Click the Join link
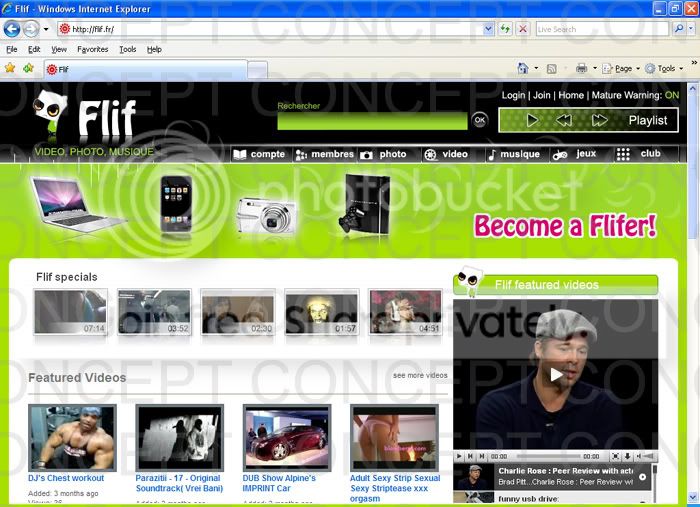The width and height of the screenshot is (700, 507). click(x=542, y=95)
